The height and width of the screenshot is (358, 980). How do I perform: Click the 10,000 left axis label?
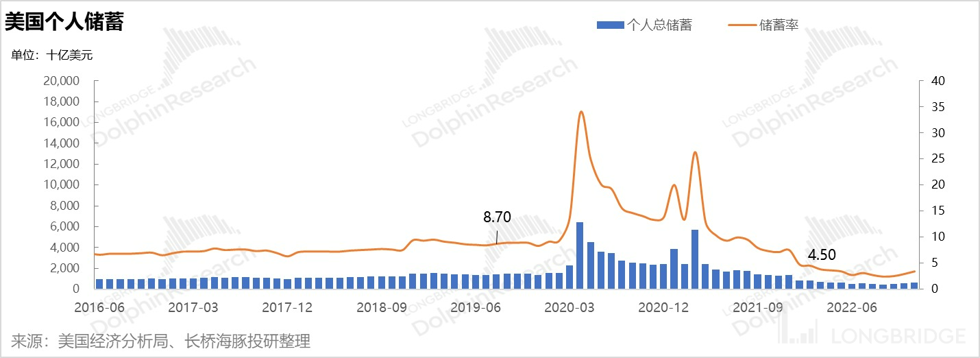[x=61, y=185]
